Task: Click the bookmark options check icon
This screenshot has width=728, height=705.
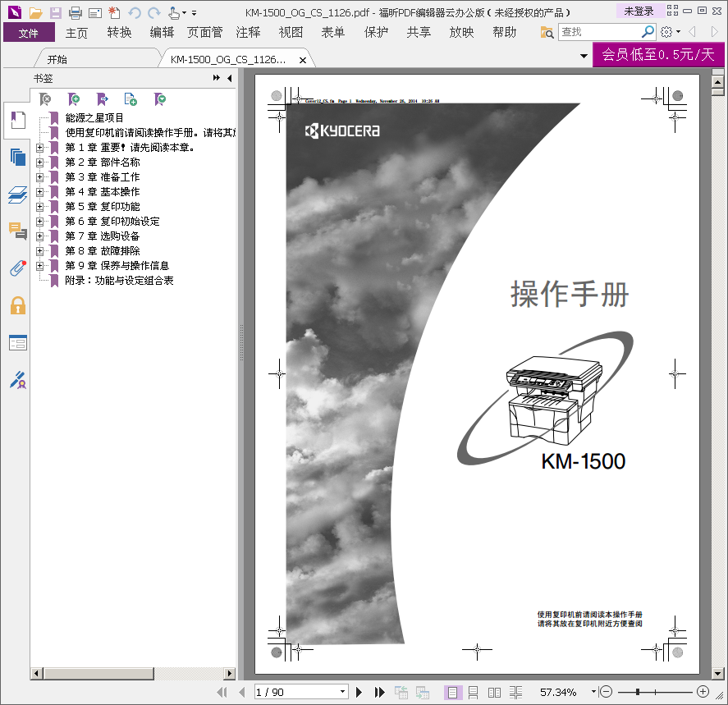Action: tap(160, 98)
